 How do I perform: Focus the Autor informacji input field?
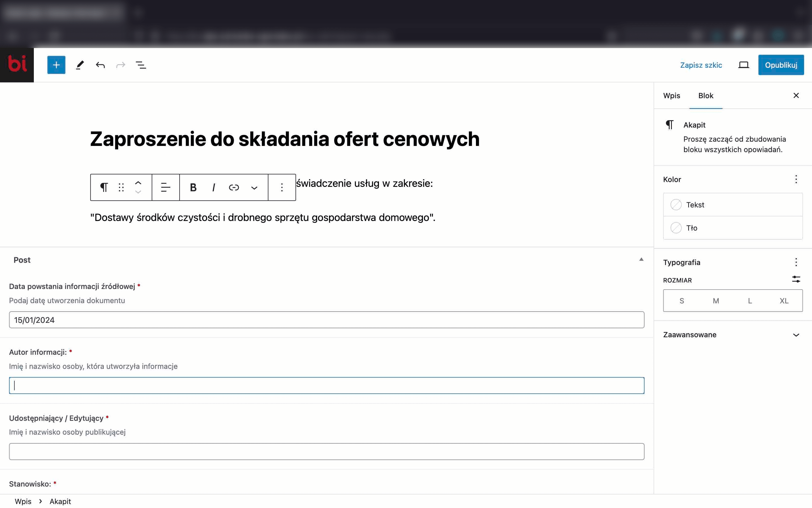[x=326, y=385]
